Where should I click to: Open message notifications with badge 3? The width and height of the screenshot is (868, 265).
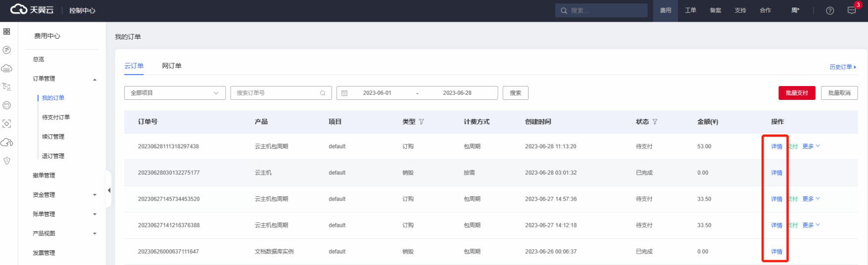click(x=852, y=10)
